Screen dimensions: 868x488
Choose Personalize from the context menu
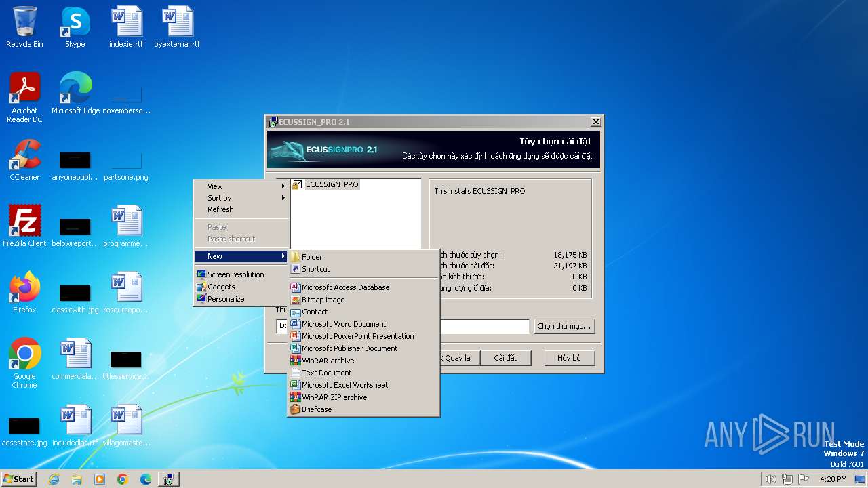point(241,299)
